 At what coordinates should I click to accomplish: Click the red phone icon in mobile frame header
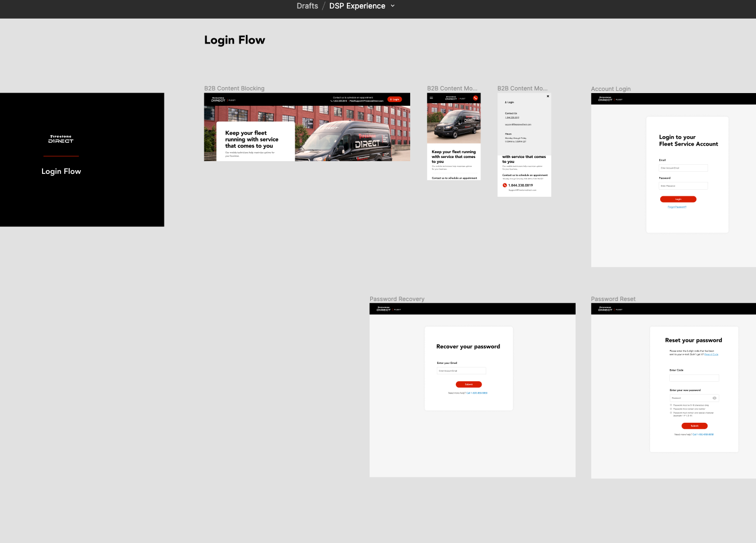476,98
